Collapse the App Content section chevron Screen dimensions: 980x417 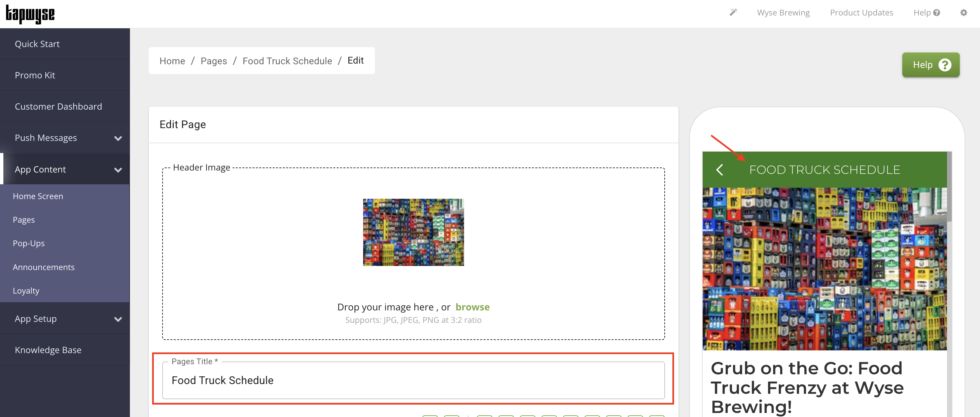[118, 170]
